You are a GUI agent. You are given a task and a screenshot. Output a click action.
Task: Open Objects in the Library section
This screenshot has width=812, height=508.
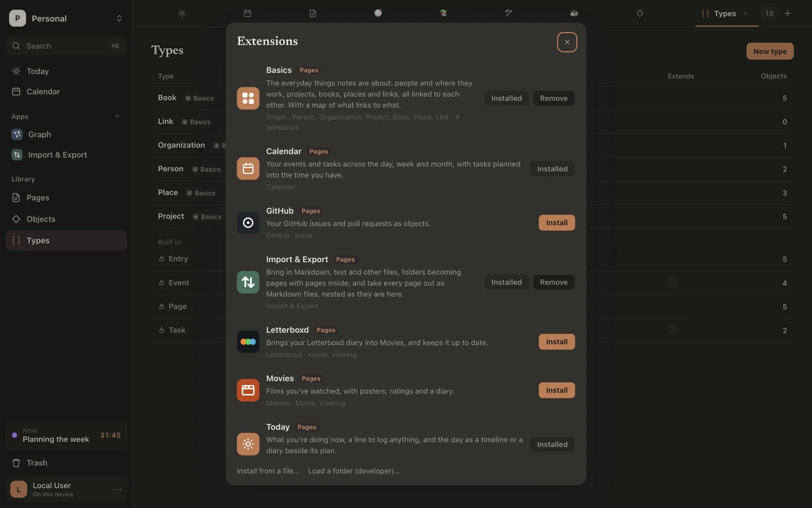[66, 219]
